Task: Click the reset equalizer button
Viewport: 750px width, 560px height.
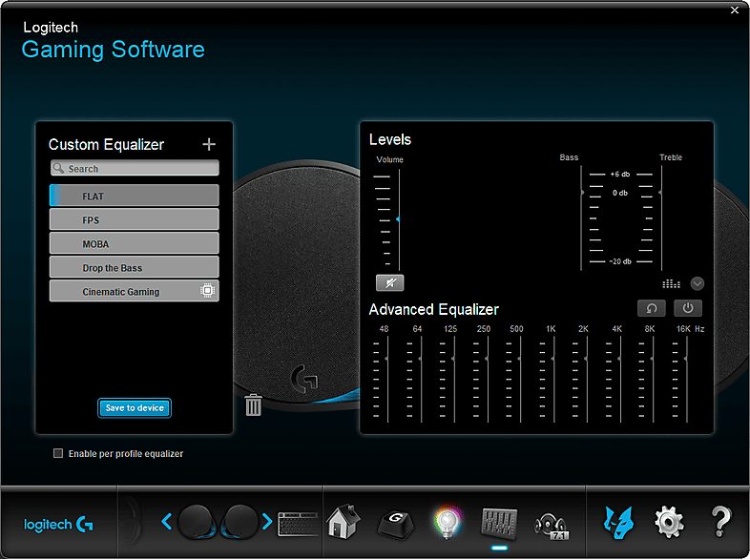Action: (x=652, y=308)
